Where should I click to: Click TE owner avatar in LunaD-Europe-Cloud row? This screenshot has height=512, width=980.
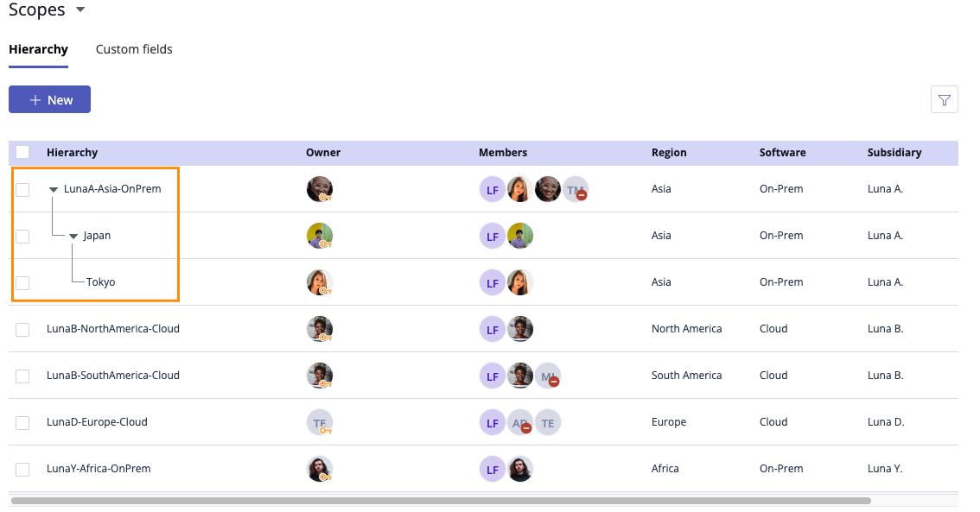pos(319,422)
